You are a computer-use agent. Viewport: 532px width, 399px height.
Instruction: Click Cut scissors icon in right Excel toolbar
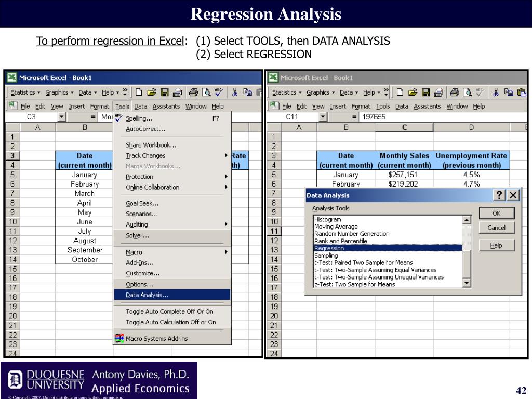[496, 92]
